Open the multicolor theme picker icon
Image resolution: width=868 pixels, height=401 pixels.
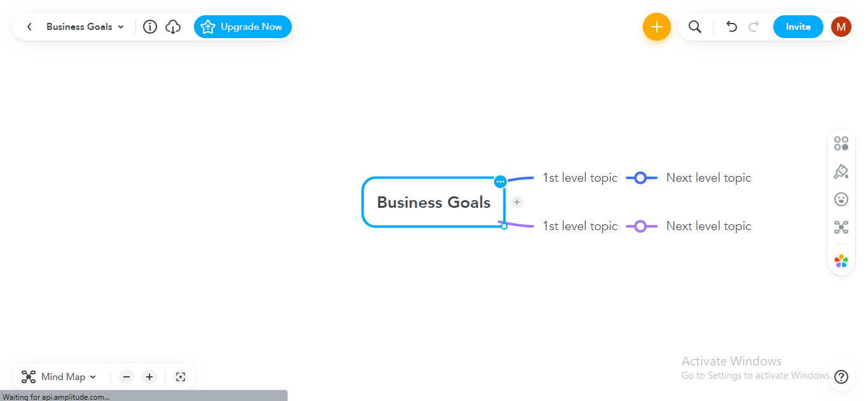pyautogui.click(x=841, y=261)
